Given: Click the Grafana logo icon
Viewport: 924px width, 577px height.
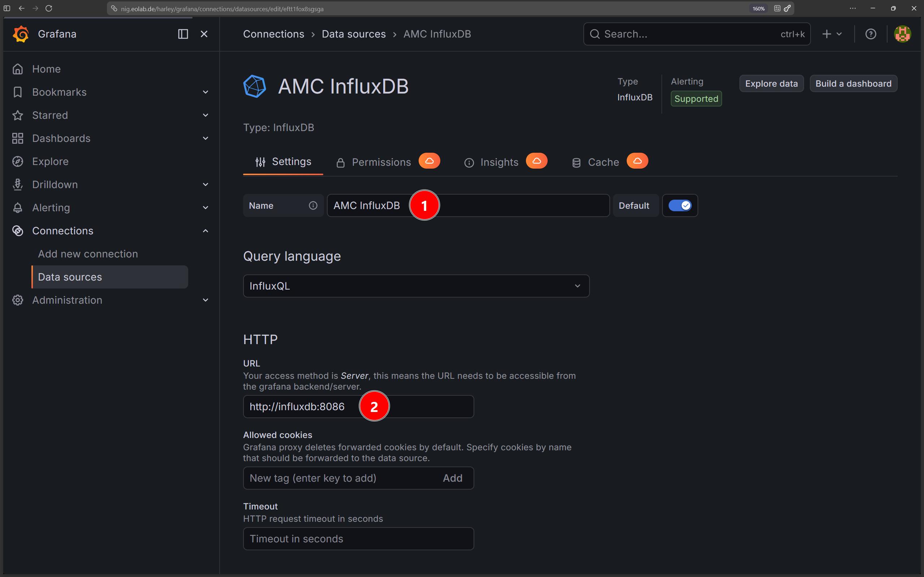Looking at the screenshot, I should coord(21,34).
